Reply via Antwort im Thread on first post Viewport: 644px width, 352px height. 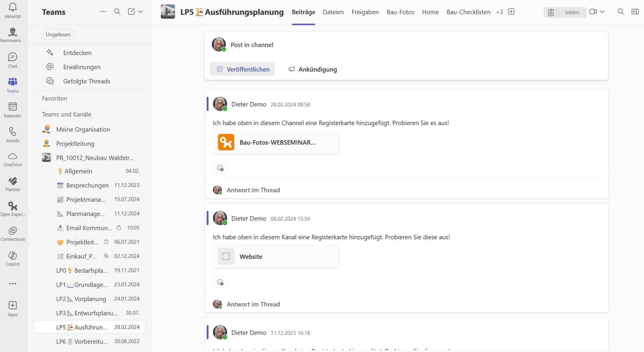253,190
